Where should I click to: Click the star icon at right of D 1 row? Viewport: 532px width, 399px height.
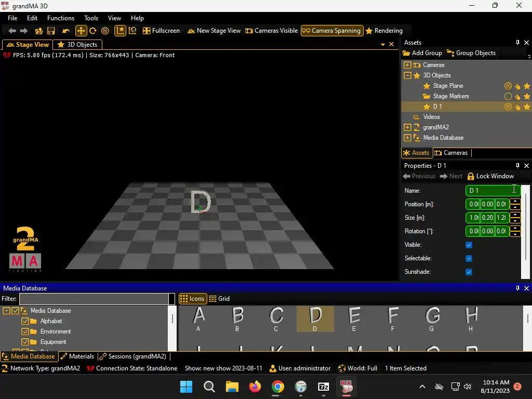tap(527, 107)
